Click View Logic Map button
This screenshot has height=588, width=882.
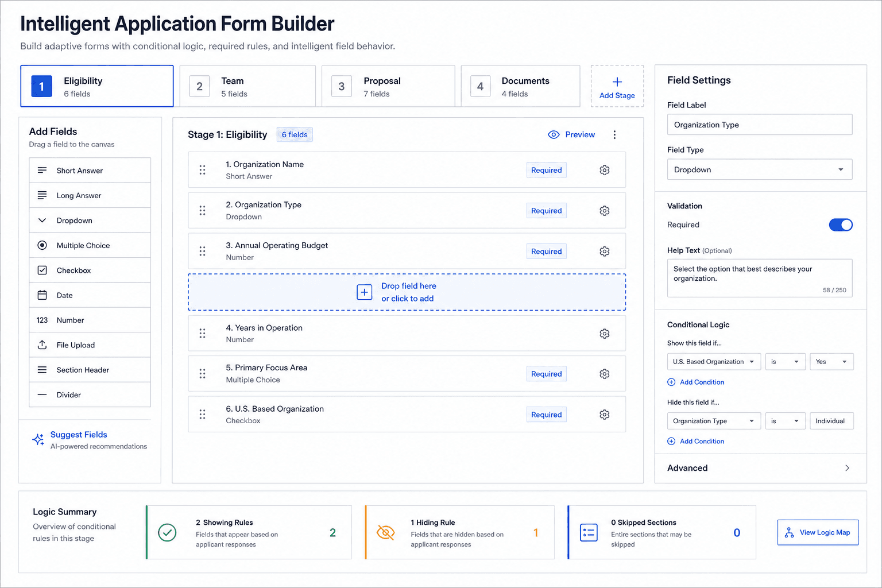[x=818, y=532]
